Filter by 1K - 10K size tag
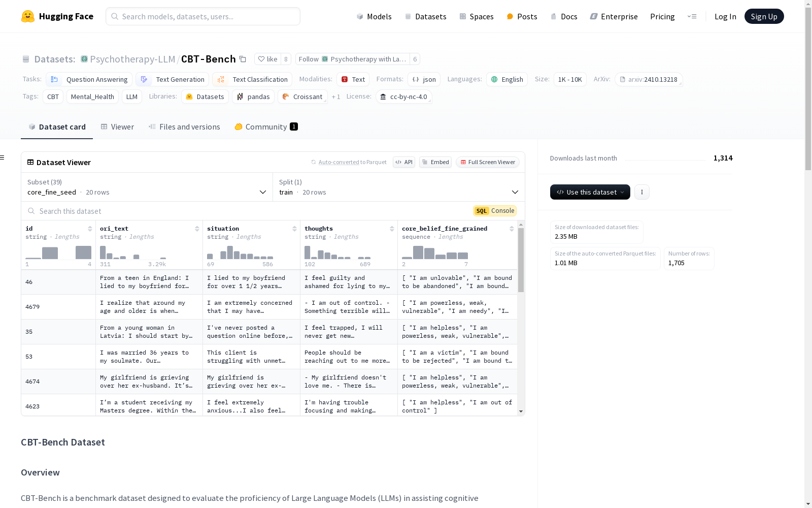 570,79
